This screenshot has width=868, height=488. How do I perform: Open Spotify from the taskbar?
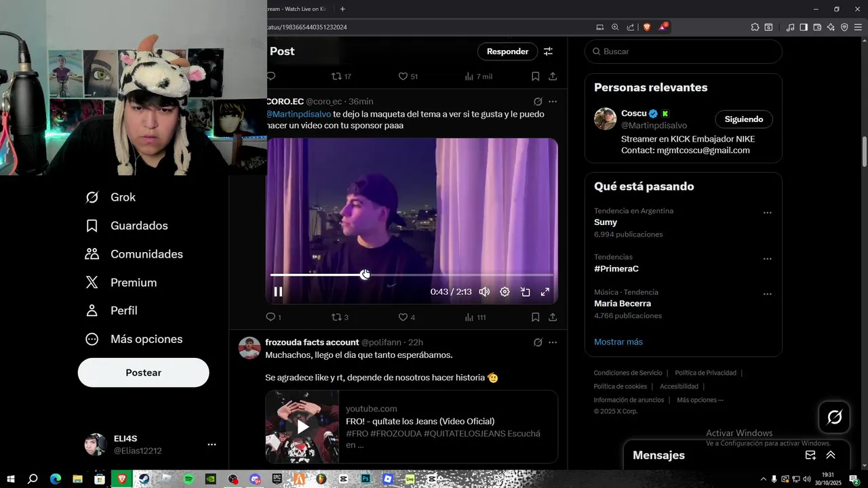coord(189,479)
